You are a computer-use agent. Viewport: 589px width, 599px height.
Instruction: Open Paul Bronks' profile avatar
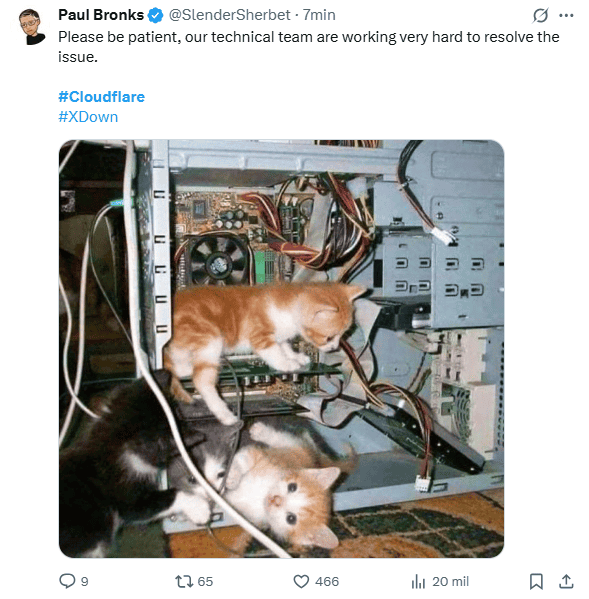coord(32,27)
